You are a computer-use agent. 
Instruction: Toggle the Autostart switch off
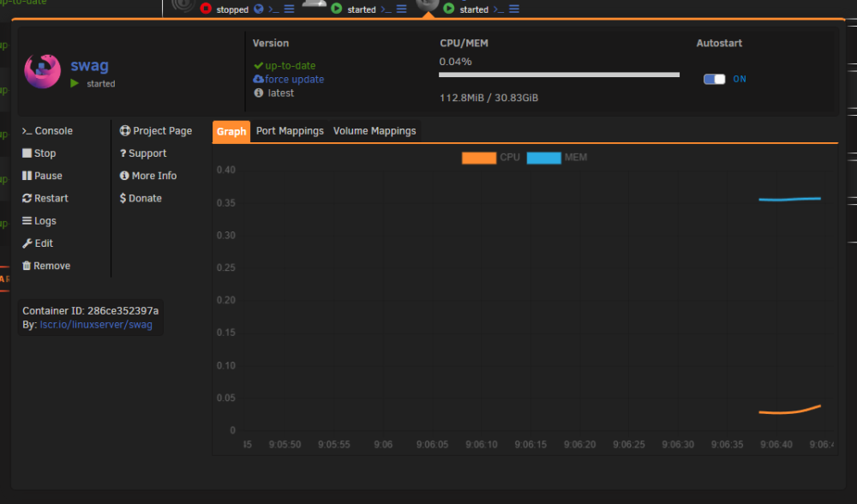click(714, 79)
